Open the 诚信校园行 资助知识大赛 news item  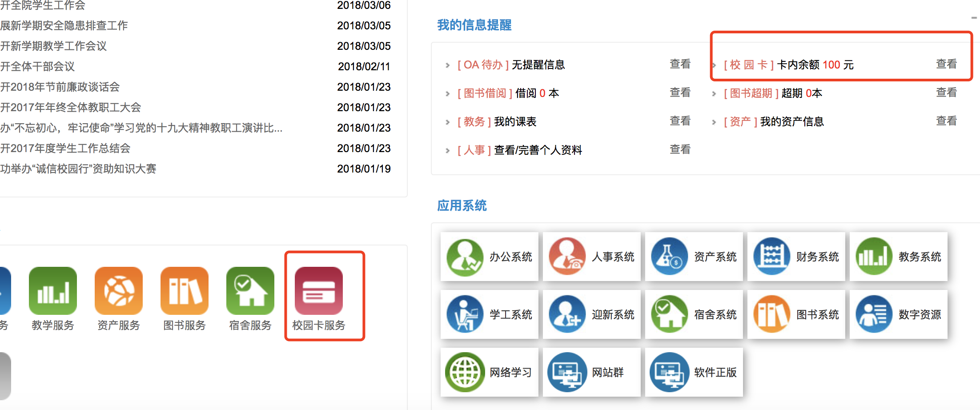78,169
